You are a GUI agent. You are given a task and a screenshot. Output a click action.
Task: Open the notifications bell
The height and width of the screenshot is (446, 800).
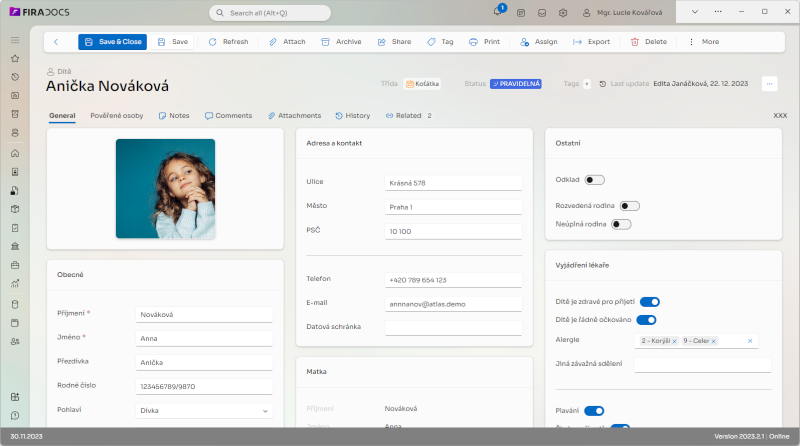pos(497,12)
